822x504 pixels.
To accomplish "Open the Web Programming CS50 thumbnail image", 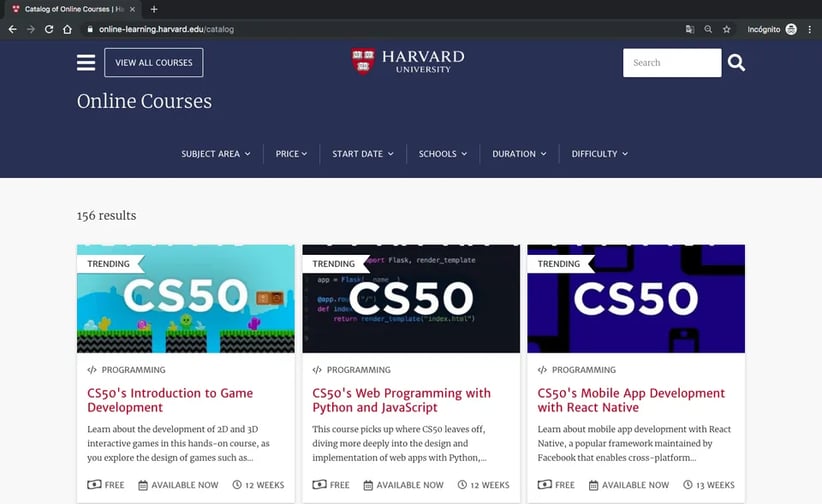I will point(411,298).
